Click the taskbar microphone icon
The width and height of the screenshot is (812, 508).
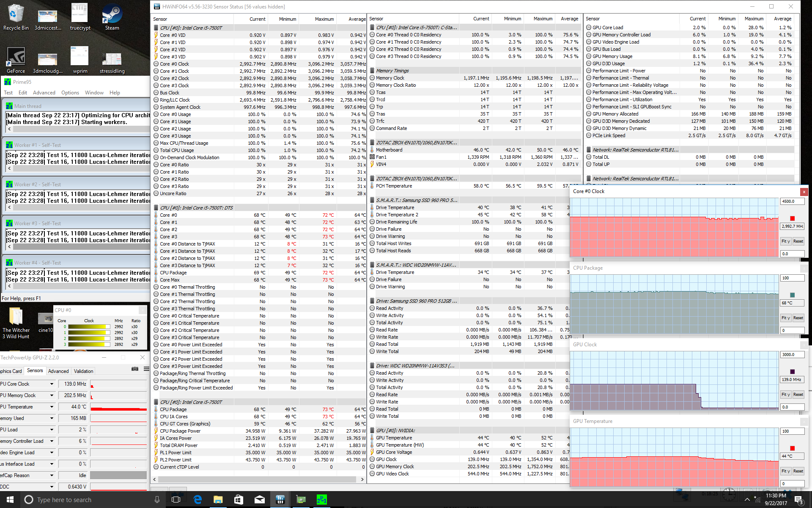[157, 500]
